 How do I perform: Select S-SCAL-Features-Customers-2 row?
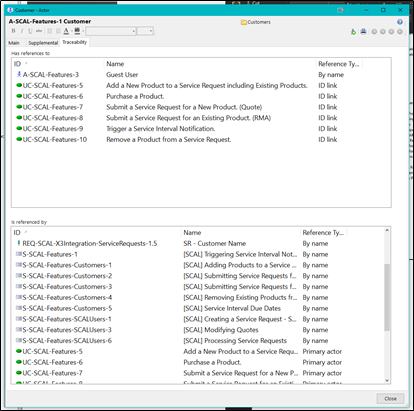(x=198, y=276)
